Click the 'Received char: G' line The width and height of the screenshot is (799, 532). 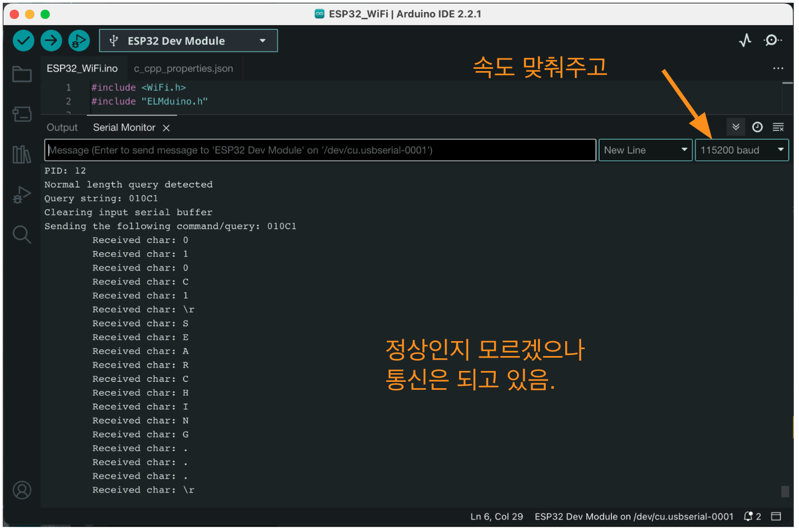[x=140, y=435]
